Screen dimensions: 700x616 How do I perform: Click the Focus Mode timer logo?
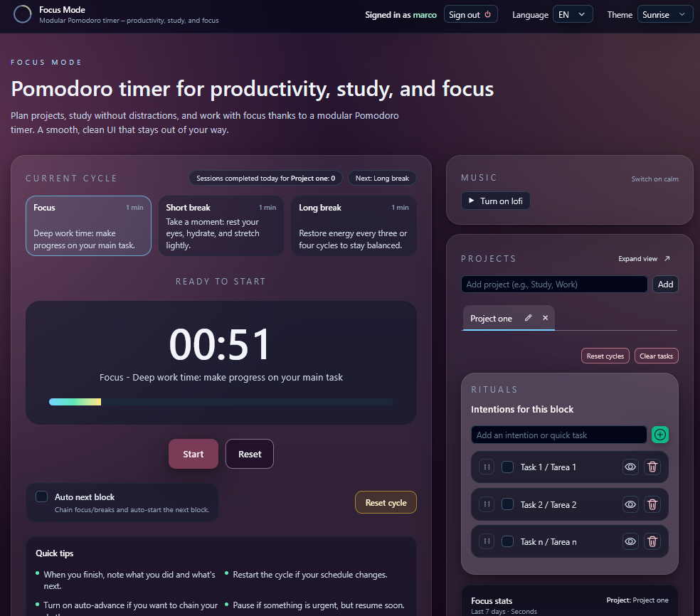point(22,14)
